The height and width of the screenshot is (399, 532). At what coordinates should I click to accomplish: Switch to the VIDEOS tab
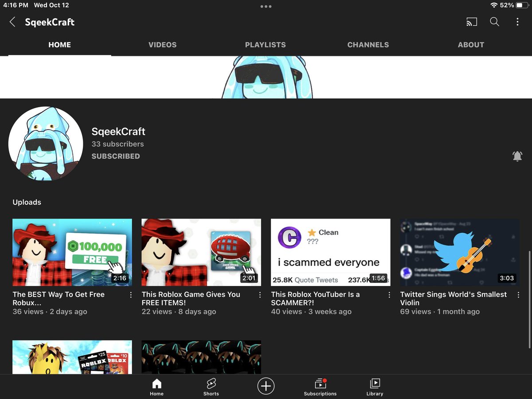162,45
